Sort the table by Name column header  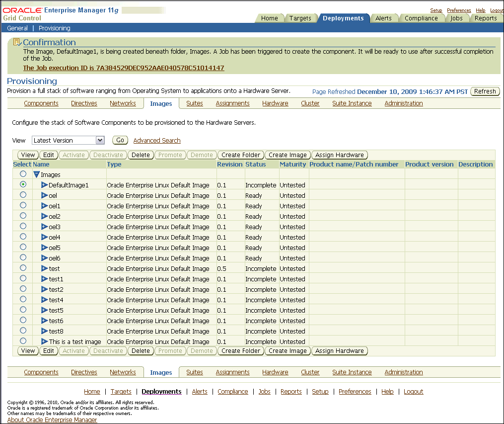[41, 165]
